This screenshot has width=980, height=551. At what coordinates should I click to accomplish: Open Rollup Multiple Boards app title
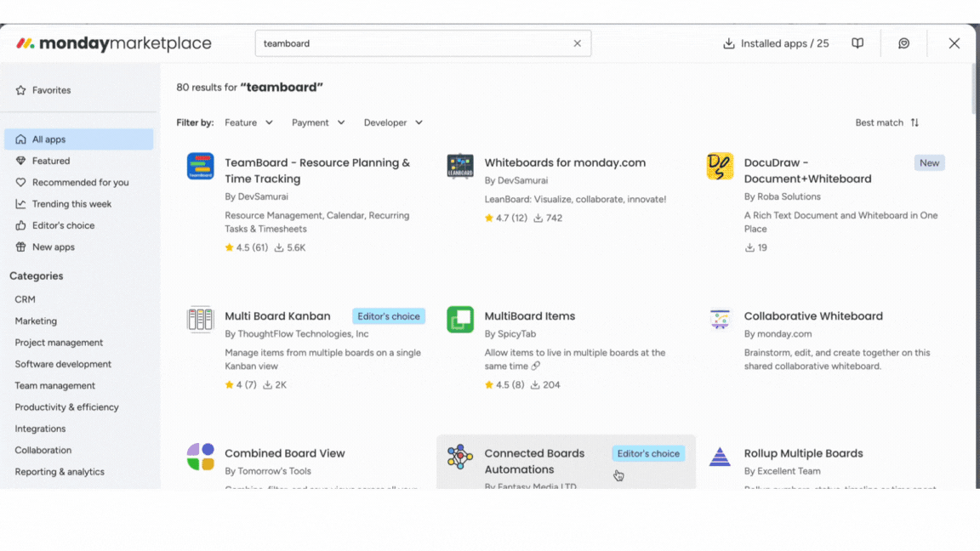[x=803, y=453]
